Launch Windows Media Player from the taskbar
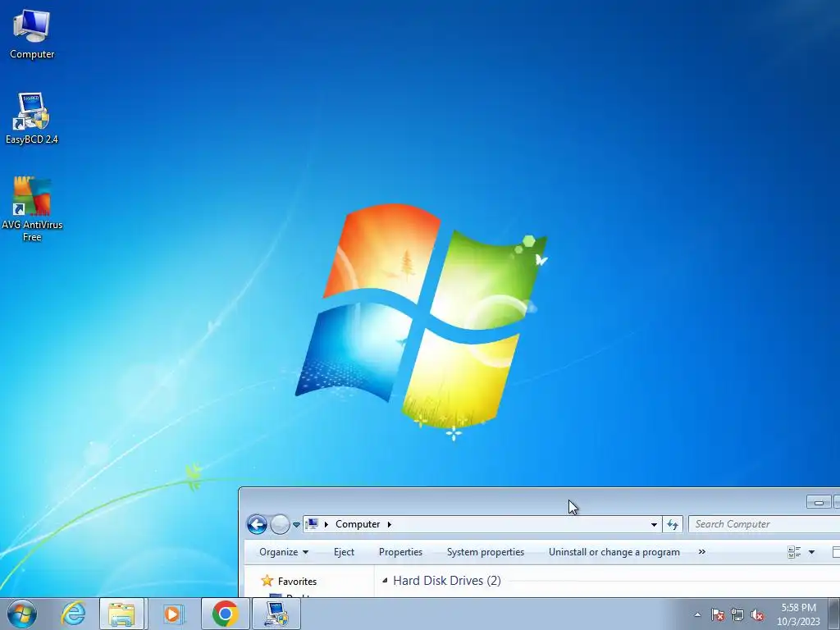 pyautogui.click(x=172, y=614)
